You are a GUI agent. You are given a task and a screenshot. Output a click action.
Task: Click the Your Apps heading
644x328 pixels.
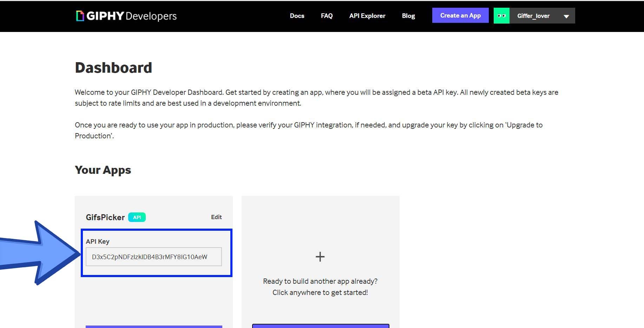coord(103,170)
